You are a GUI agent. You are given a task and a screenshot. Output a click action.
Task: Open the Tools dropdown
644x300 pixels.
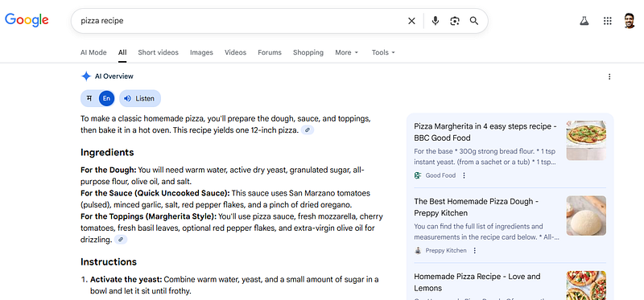[383, 52]
